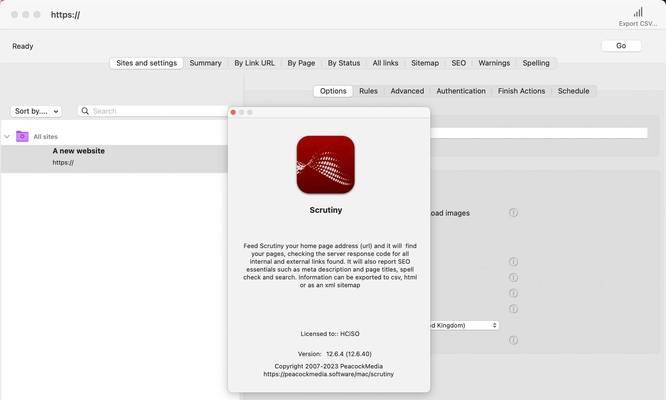Image resolution: width=666 pixels, height=400 pixels.
Task: Open the Schedule tab
Action: pyautogui.click(x=573, y=91)
